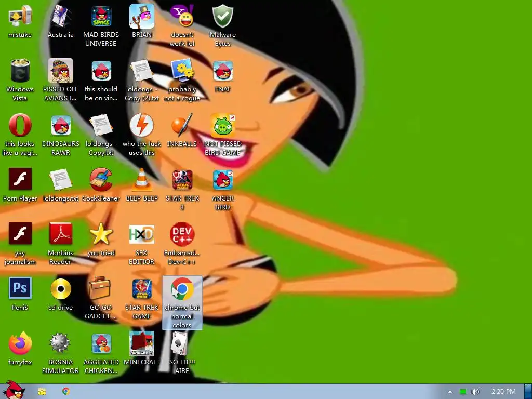The image size is (532, 399).
Task: Open loldongs - Copy.txt document
Action: tap(101, 125)
